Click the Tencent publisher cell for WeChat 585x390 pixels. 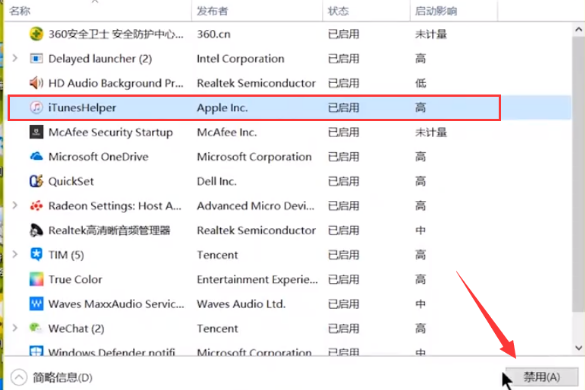[x=217, y=328]
